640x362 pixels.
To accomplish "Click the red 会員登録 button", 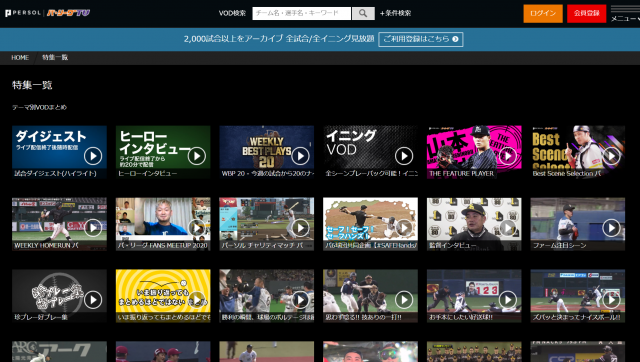I will tap(587, 13).
